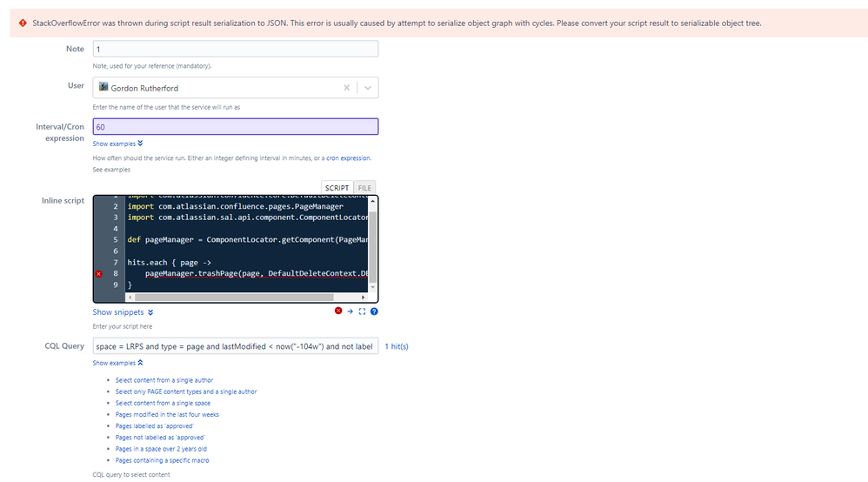Click the red script error status icon
This screenshot has height=482, width=868.
click(338, 311)
